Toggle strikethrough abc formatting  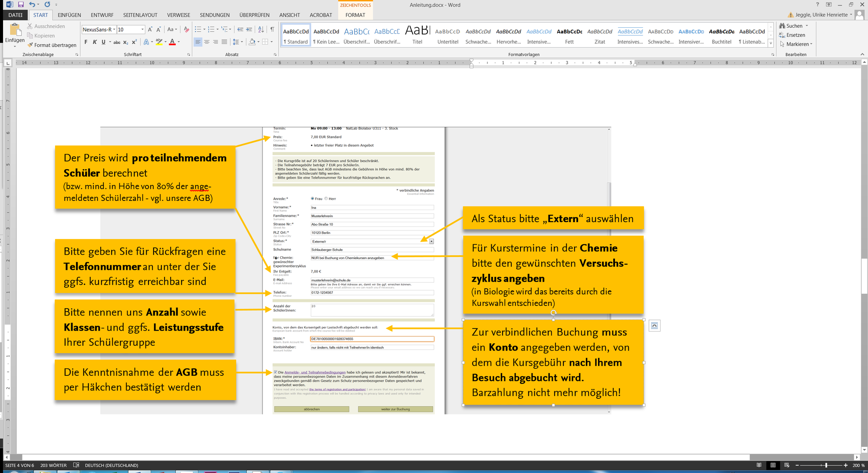click(117, 42)
